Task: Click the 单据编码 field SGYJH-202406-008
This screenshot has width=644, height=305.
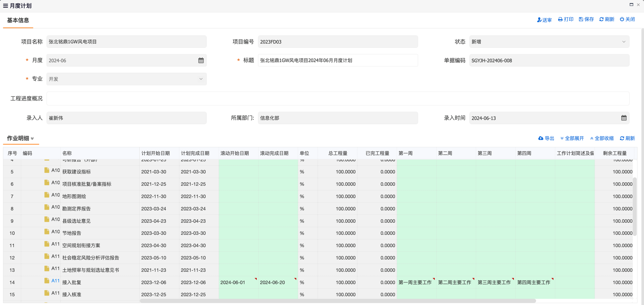Action: click(549, 60)
